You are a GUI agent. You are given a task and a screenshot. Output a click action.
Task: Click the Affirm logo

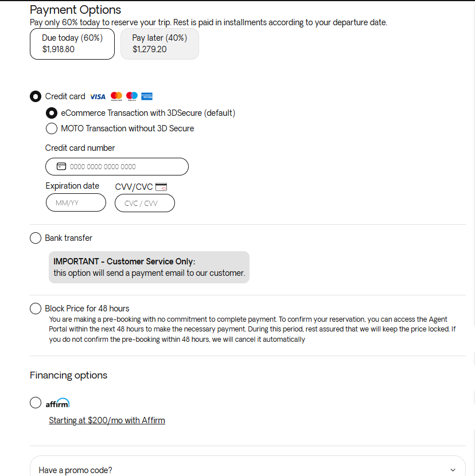pos(57,403)
